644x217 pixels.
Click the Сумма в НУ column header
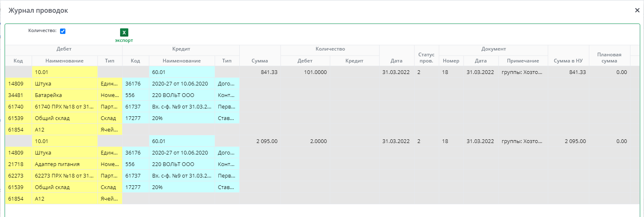[568, 61]
